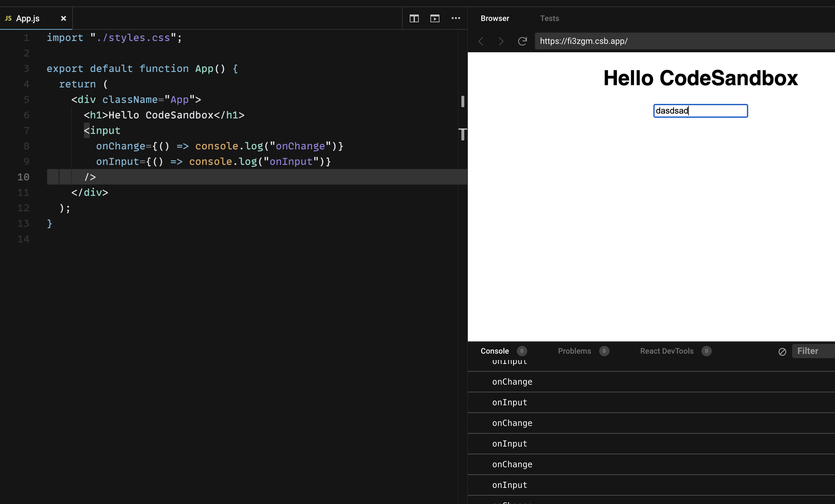Go back in the preview browser
Image resolution: width=835 pixels, height=504 pixels.
point(481,41)
